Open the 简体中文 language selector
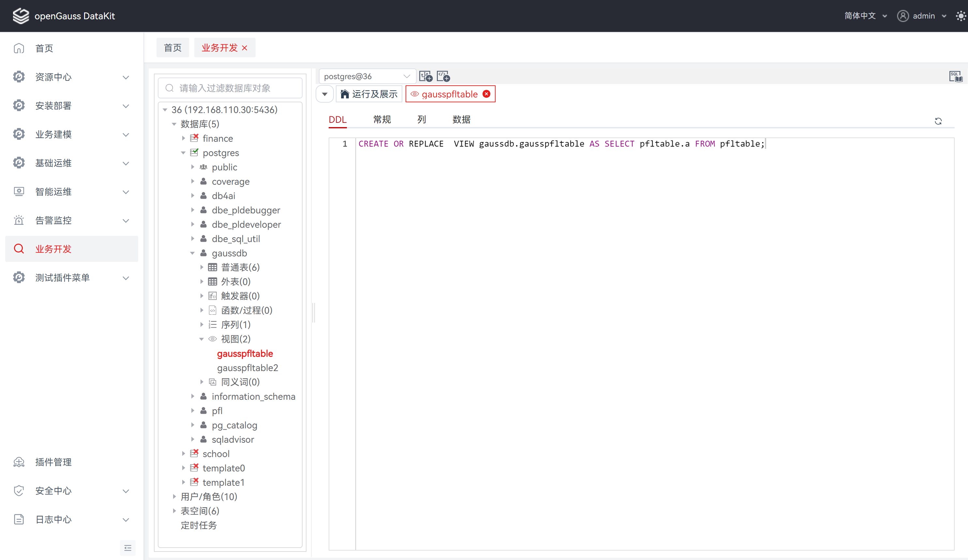 pos(865,16)
